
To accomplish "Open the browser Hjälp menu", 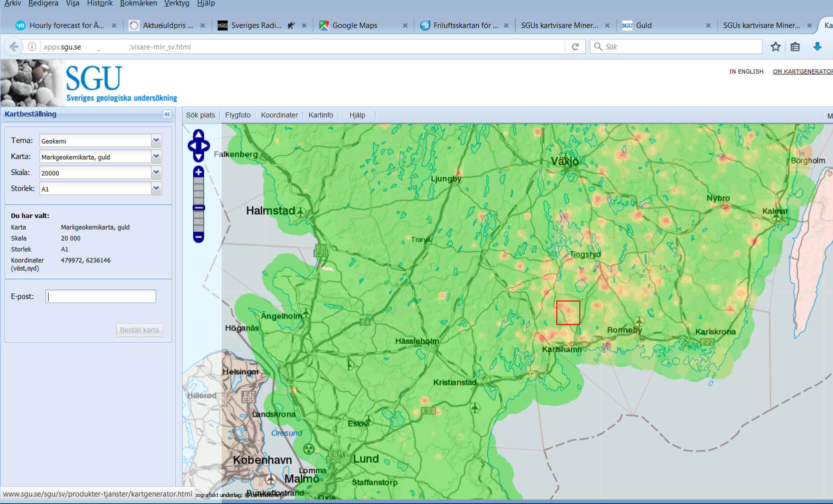I will tap(206, 3).
